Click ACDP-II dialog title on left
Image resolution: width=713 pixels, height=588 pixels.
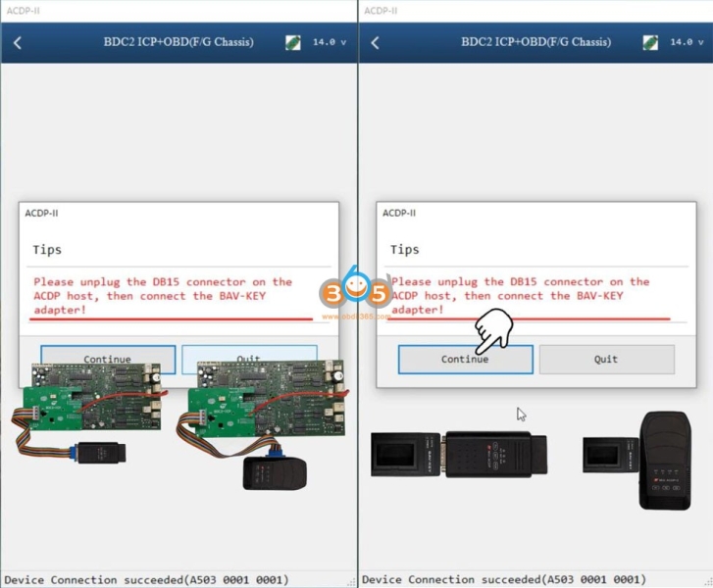[41, 213]
